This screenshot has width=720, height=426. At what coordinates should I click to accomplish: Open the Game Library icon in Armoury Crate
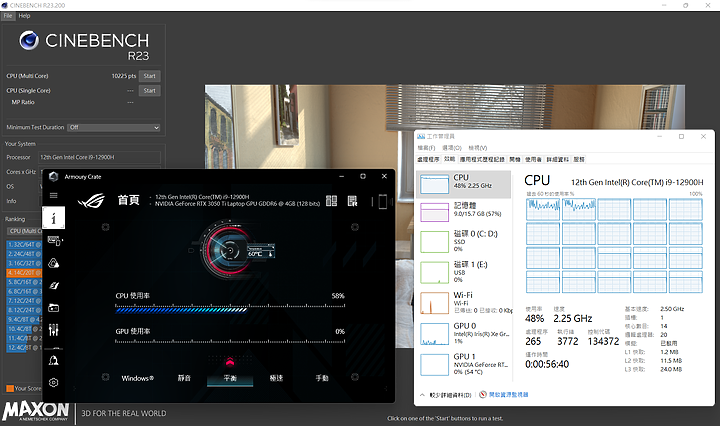[x=54, y=308]
